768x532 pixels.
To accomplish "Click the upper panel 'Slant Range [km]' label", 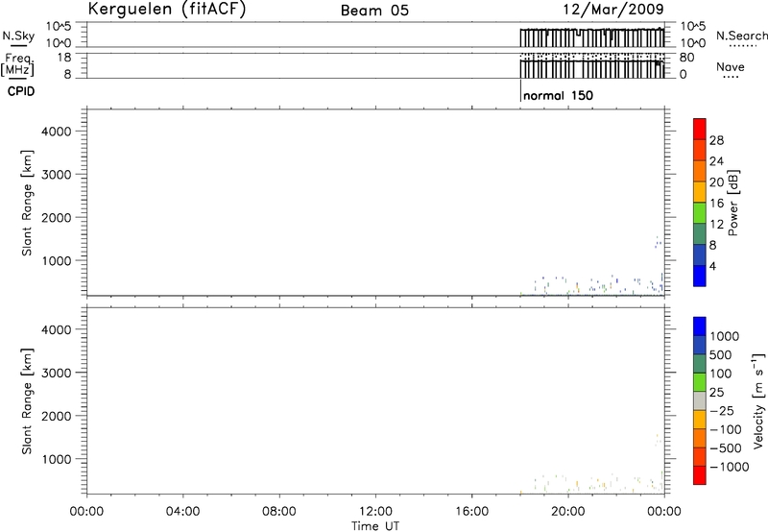I will coord(27,203).
